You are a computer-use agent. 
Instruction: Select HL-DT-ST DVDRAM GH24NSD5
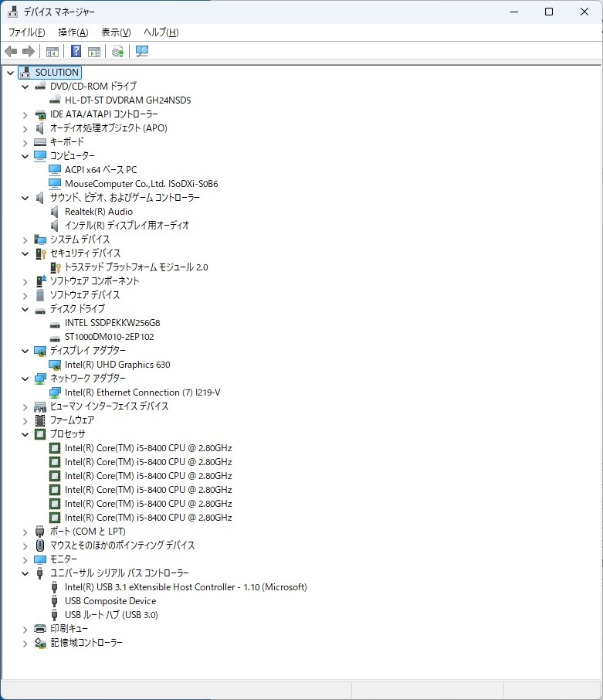pyautogui.click(x=127, y=100)
